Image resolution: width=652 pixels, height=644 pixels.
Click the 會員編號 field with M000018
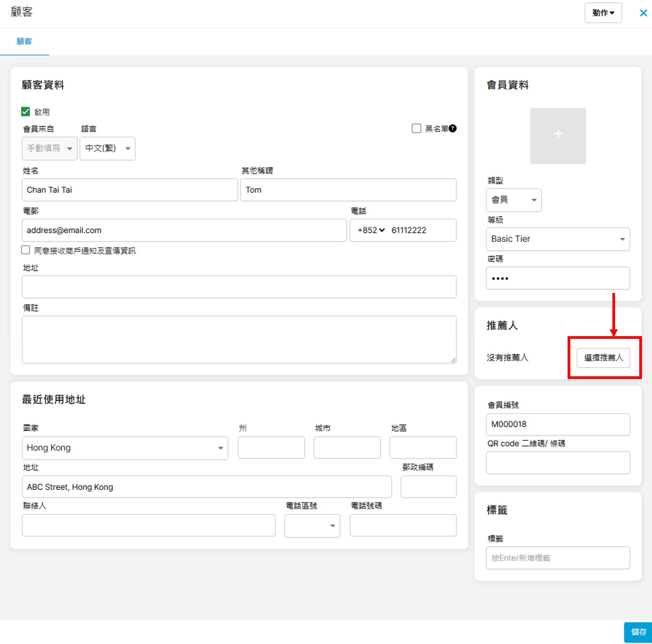coord(558,424)
